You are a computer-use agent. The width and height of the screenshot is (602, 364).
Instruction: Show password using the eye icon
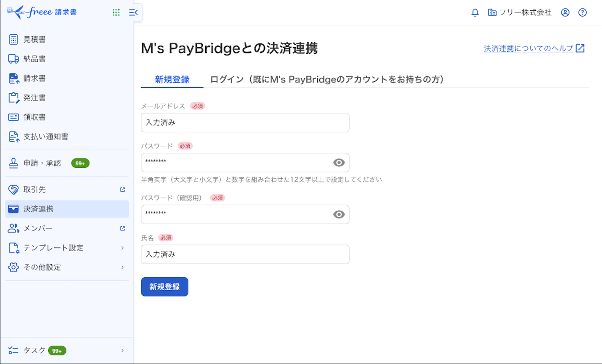point(339,162)
